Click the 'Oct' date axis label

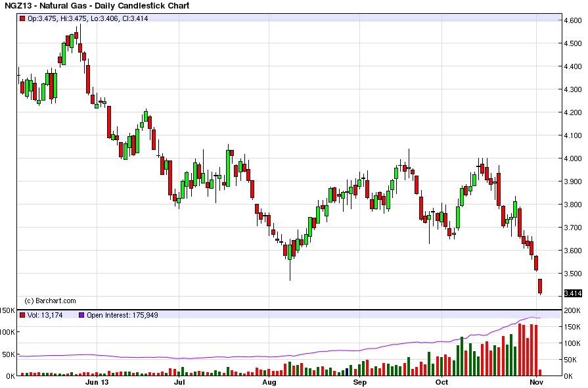point(441,382)
